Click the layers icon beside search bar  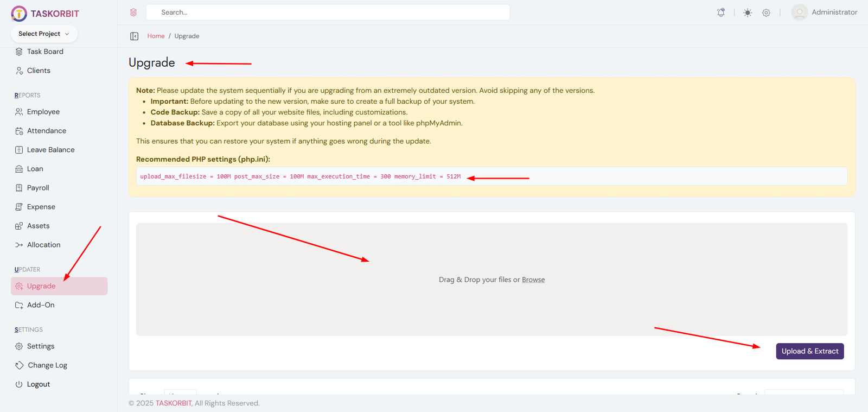(x=133, y=12)
